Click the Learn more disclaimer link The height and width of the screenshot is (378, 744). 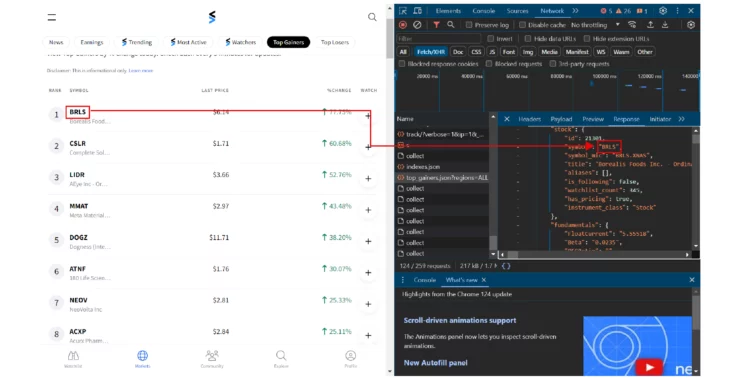point(141,71)
